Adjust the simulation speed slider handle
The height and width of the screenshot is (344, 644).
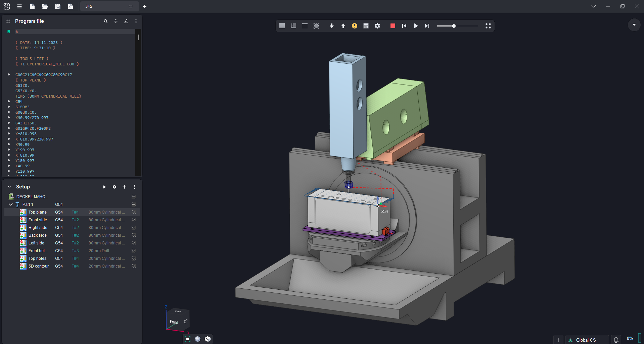click(x=454, y=26)
